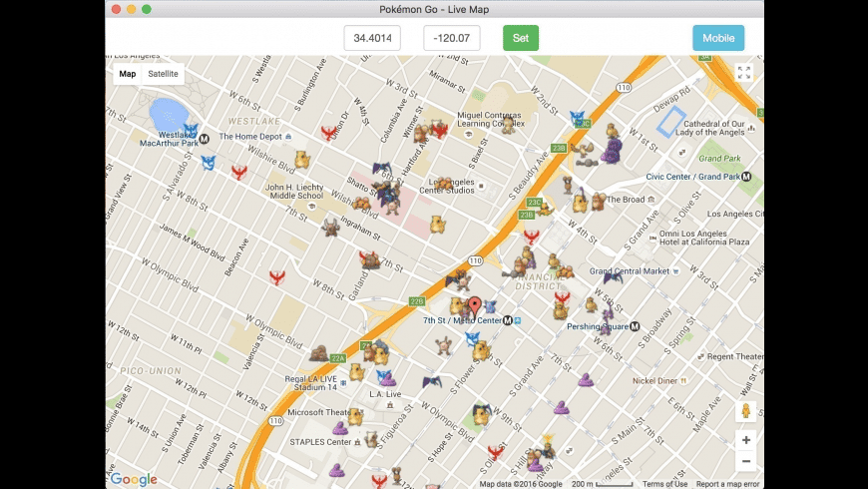This screenshot has height=489, width=868.
Task: Click the Growlithe over Los Angeles Center Studios label
Action: pos(445,184)
